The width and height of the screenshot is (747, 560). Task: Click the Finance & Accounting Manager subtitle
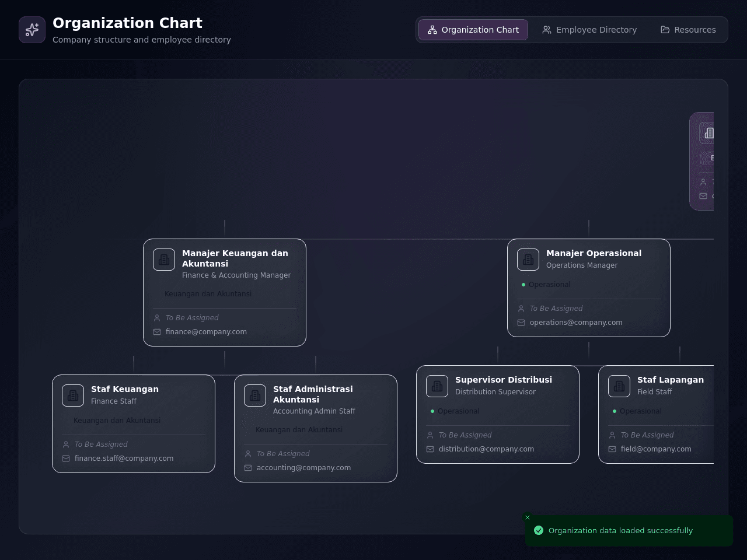click(x=236, y=275)
